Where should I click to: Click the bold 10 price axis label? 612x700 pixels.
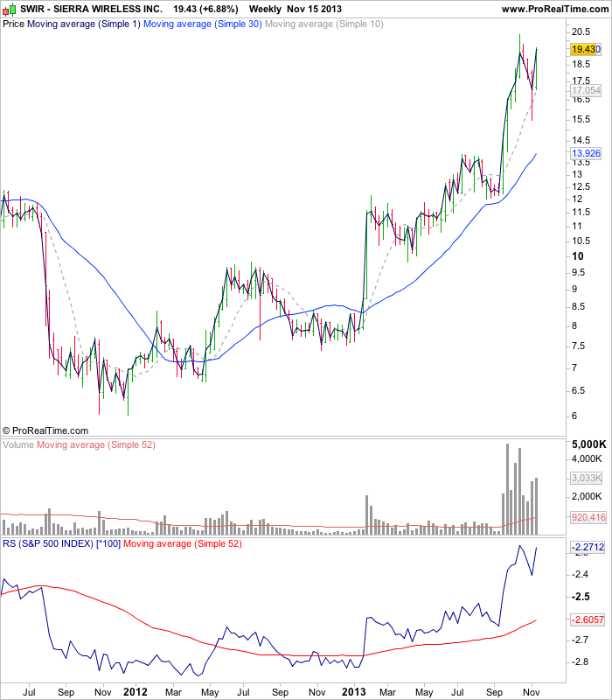[578, 256]
